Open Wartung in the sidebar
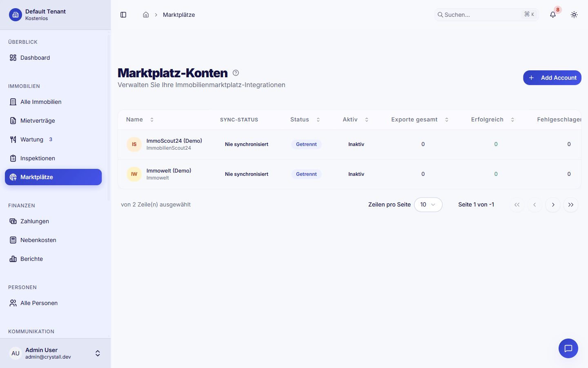Image resolution: width=588 pixels, height=368 pixels. pyautogui.click(x=53, y=139)
